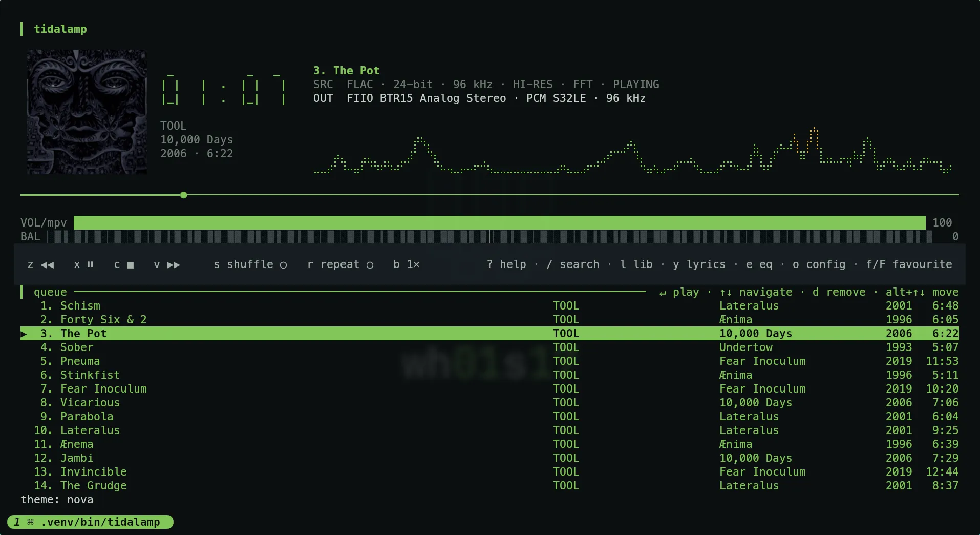Click the 9:25 duration of track 10

coord(945,430)
